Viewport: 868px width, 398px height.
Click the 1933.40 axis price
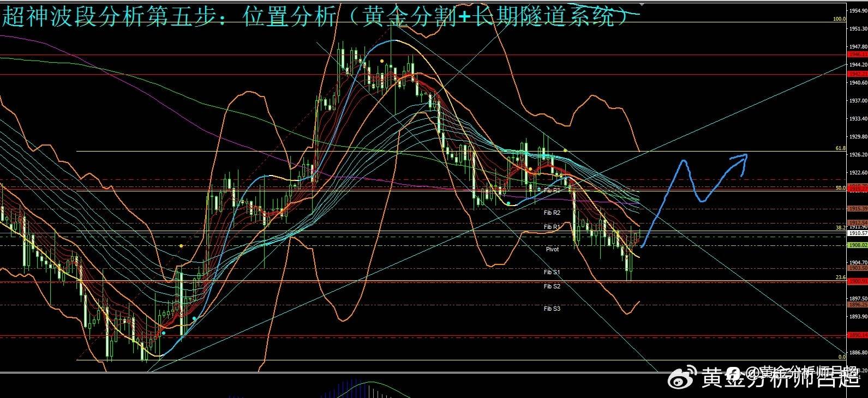pos(858,119)
